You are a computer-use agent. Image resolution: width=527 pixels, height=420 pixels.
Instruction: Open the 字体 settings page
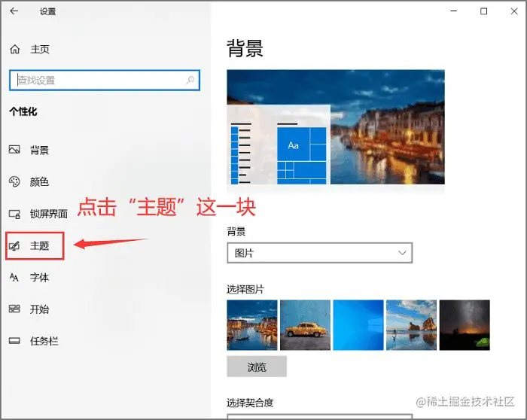[x=39, y=278]
